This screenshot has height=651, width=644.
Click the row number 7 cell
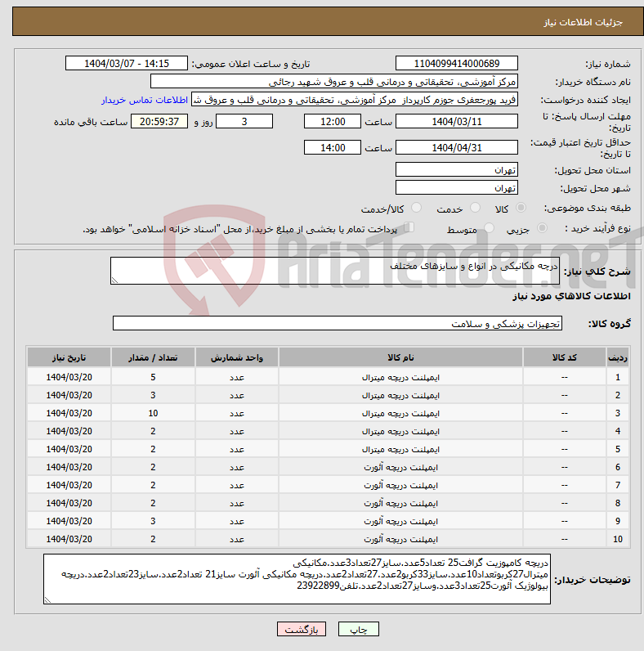(x=618, y=485)
